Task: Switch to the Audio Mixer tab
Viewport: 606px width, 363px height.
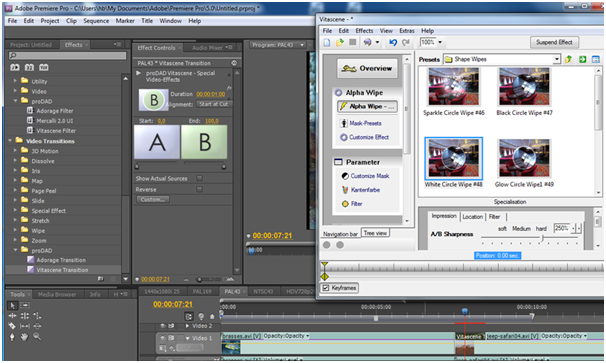Action: tap(207, 48)
